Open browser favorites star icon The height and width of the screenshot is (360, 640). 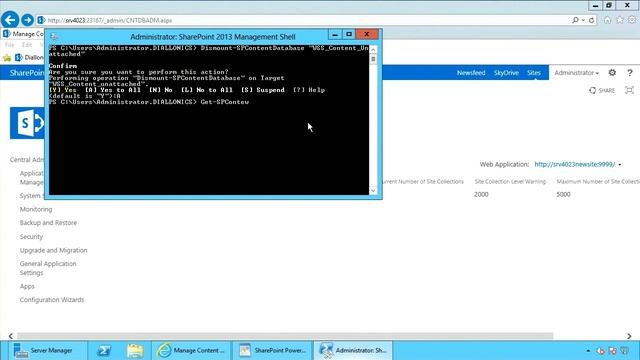[x=620, y=20]
